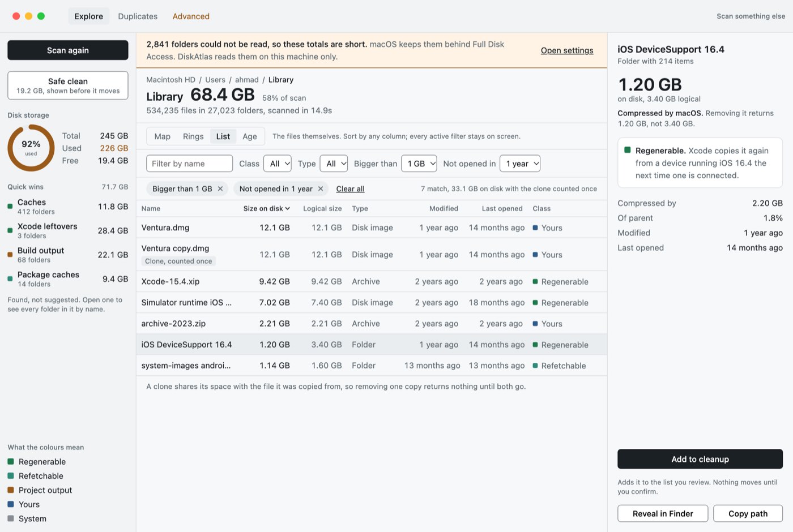Open the Duplicates section
Screen dimensions: 793x532
click(138, 16)
